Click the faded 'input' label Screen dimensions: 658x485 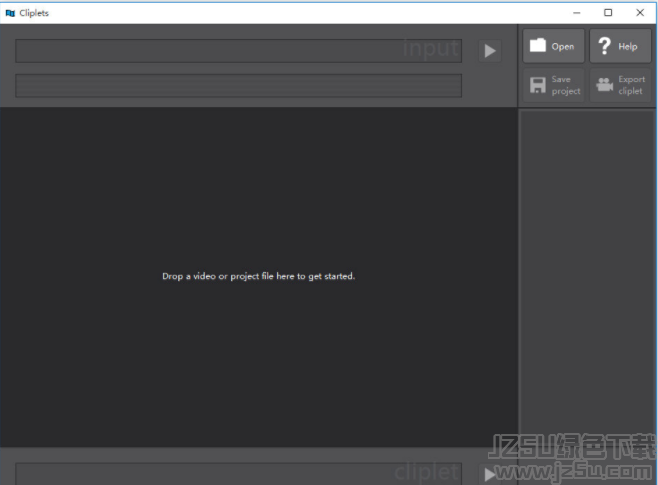click(x=431, y=49)
